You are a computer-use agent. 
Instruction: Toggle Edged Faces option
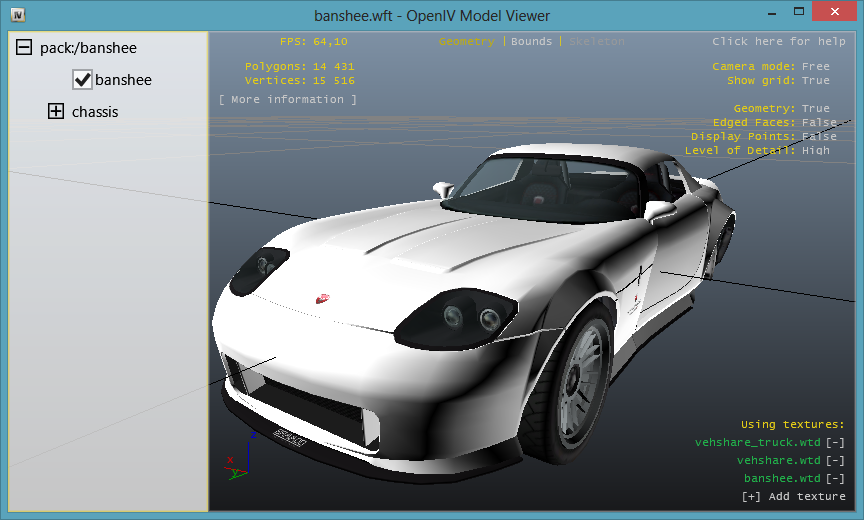pos(818,122)
